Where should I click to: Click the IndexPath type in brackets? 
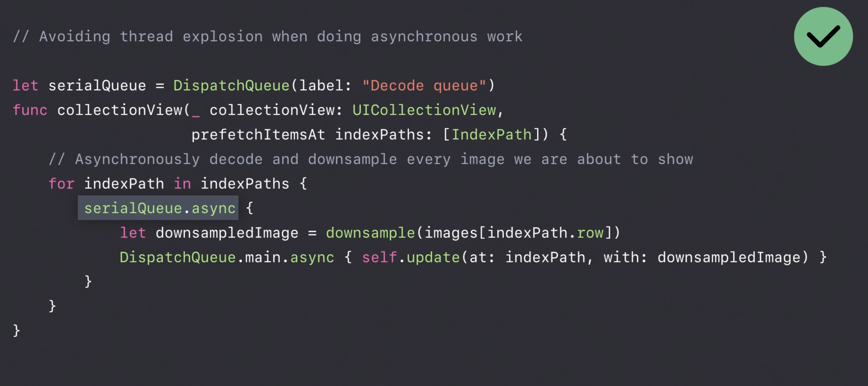491,135
